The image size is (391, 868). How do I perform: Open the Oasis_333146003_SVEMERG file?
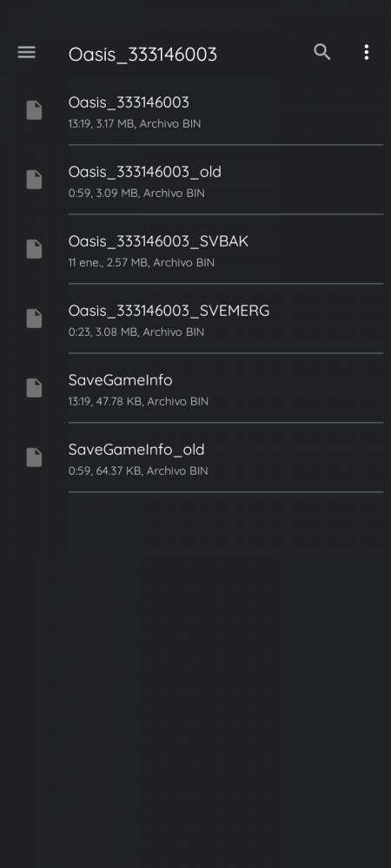pyautogui.click(x=195, y=319)
